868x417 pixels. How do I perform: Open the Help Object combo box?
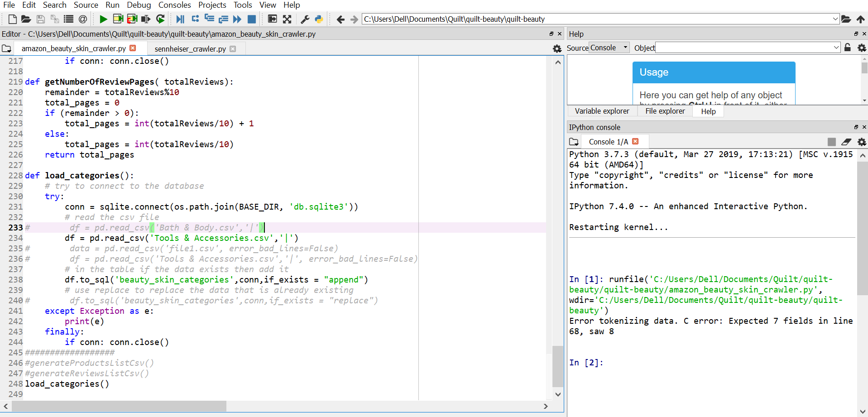(748, 48)
